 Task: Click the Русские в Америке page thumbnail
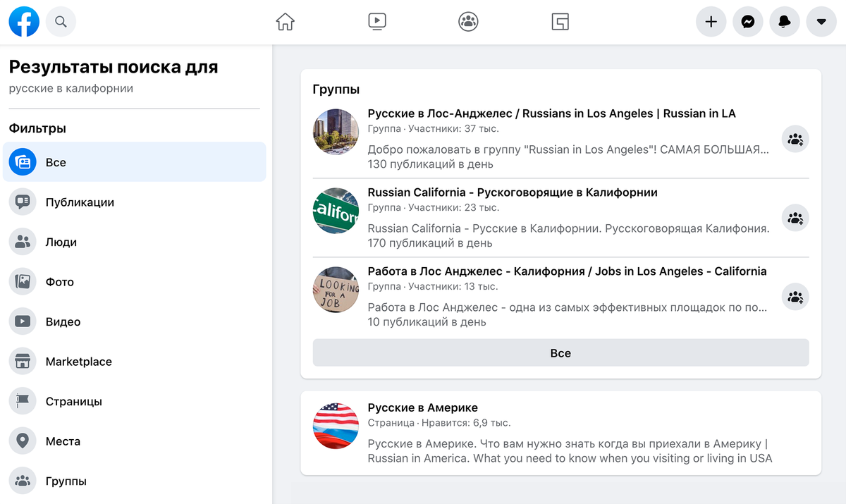tap(336, 426)
